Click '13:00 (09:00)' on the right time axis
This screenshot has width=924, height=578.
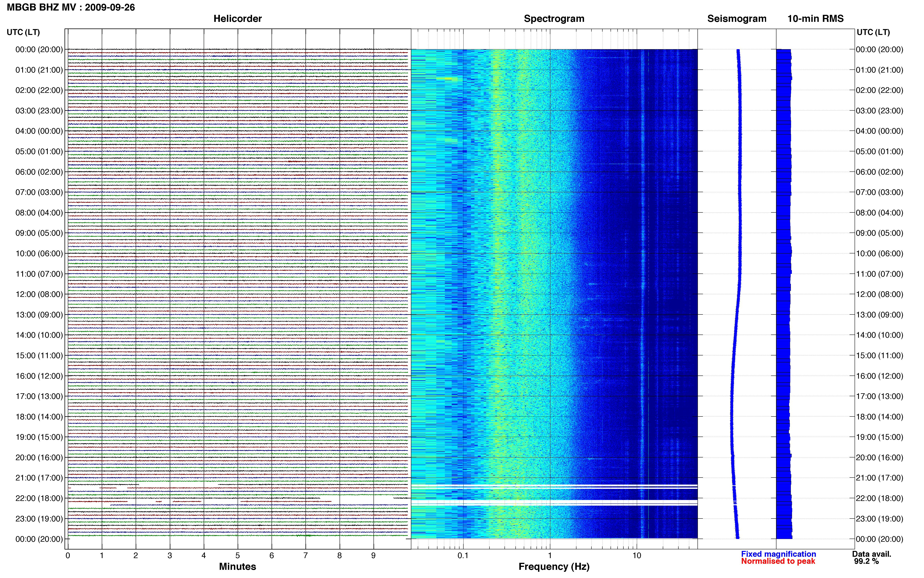(879, 315)
